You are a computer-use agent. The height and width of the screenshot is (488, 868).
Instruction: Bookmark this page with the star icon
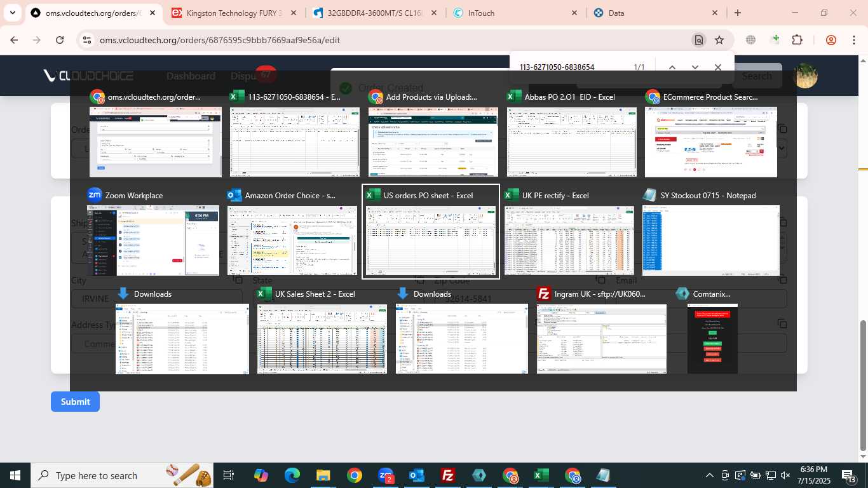coord(719,40)
